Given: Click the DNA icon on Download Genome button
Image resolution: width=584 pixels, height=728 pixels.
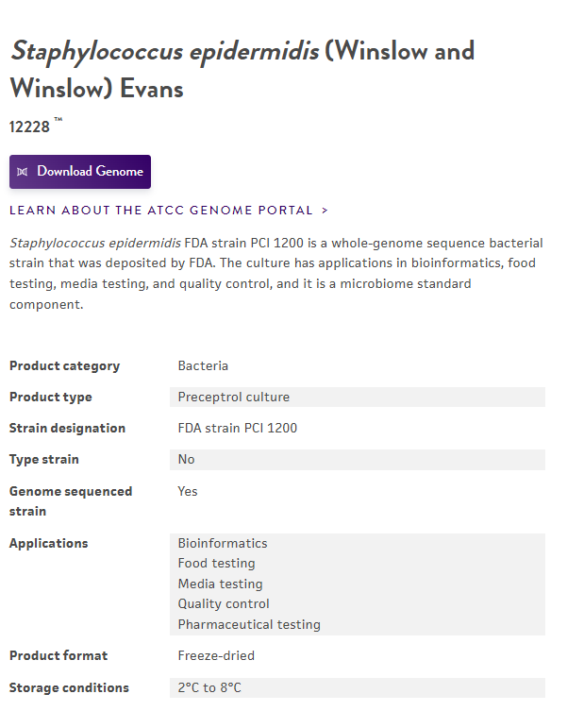Looking at the screenshot, I should tap(23, 172).
